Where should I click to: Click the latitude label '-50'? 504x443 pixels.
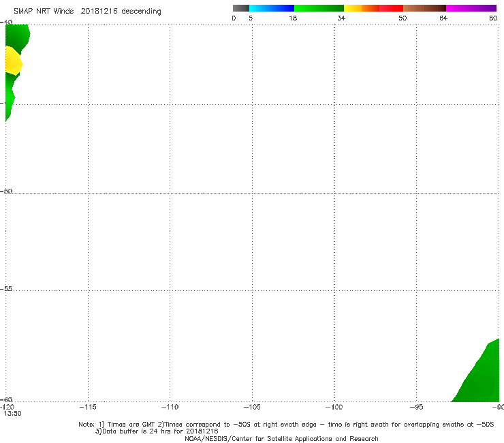coord(6,191)
